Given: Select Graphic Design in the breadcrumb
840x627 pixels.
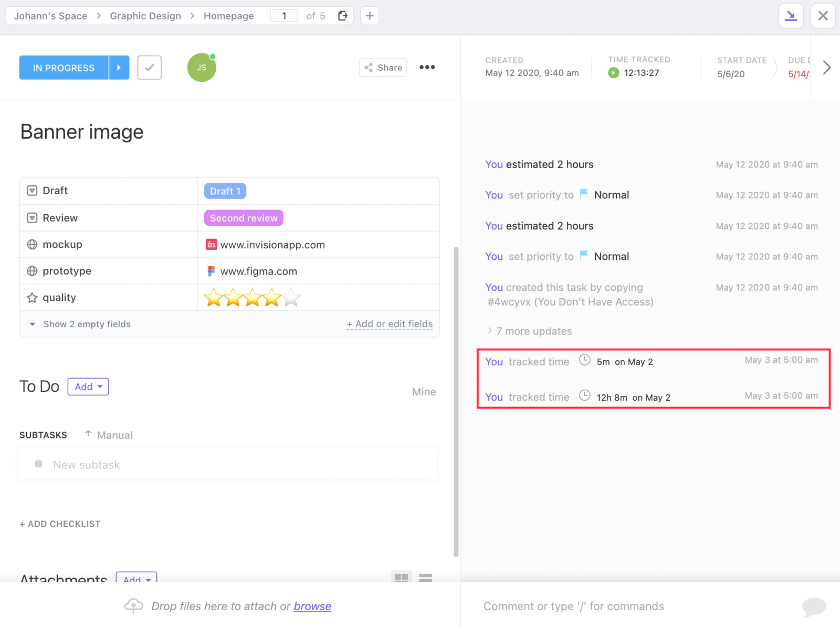Looking at the screenshot, I should [145, 16].
